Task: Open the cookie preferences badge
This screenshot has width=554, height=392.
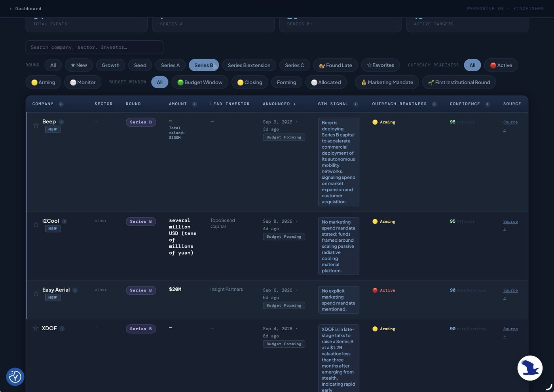Action: (15, 377)
